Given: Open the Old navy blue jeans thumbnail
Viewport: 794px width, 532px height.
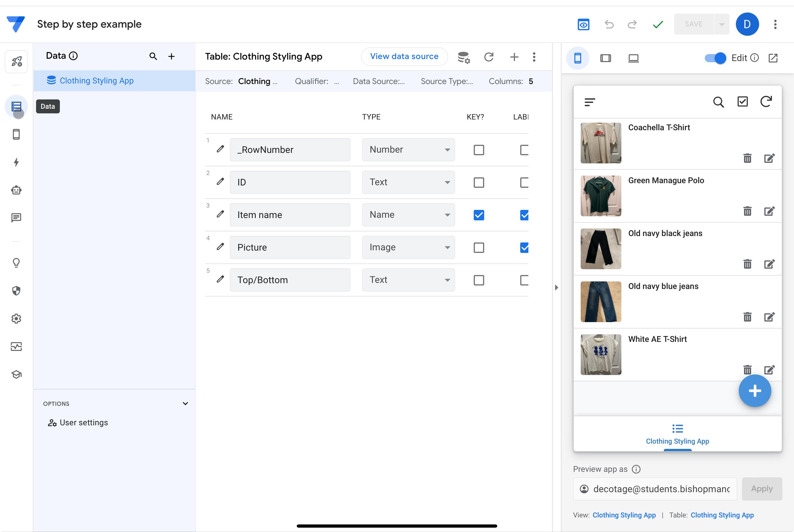Looking at the screenshot, I should click(601, 302).
